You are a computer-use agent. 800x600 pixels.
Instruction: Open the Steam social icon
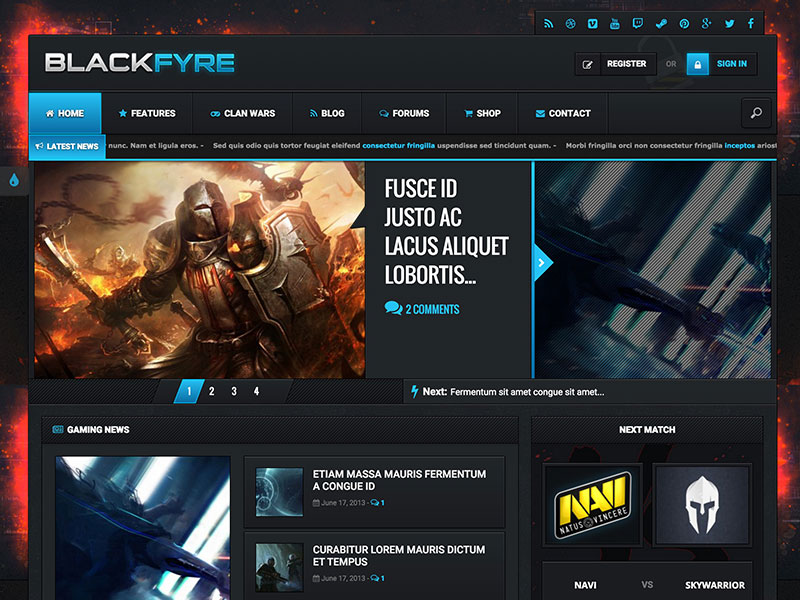tap(661, 21)
